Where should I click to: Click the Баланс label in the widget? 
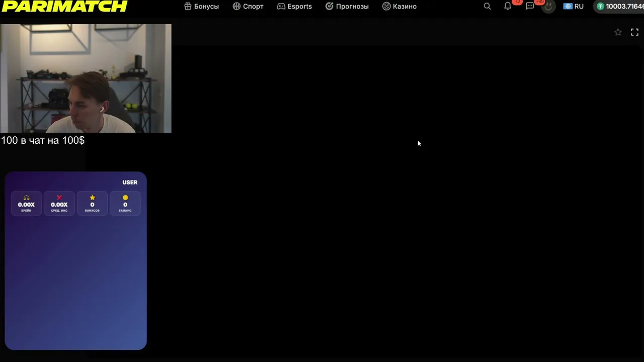(125, 211)
